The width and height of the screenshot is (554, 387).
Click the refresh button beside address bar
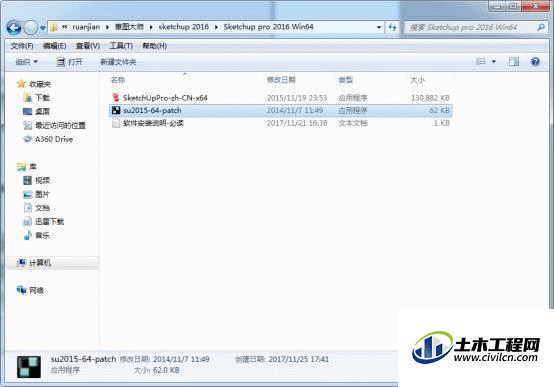click(392, 27)
